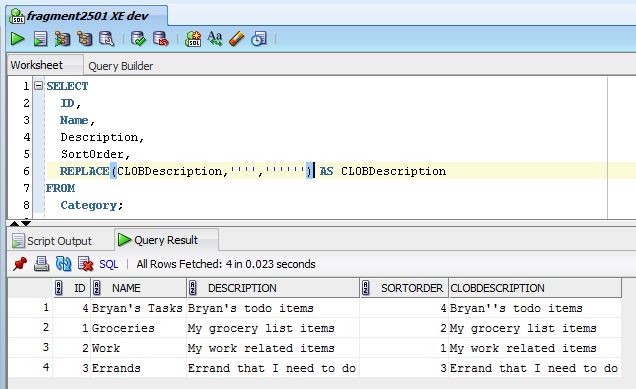Click the sort icon on DESCRIPTION column
Image resolution: width=636 pixels, height=389 pixels.
point(193,288)
